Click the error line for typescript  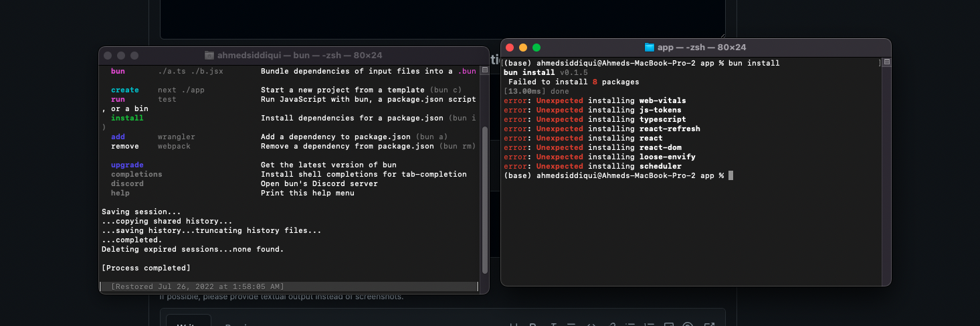pyautogui.click(x=595, y=119)
